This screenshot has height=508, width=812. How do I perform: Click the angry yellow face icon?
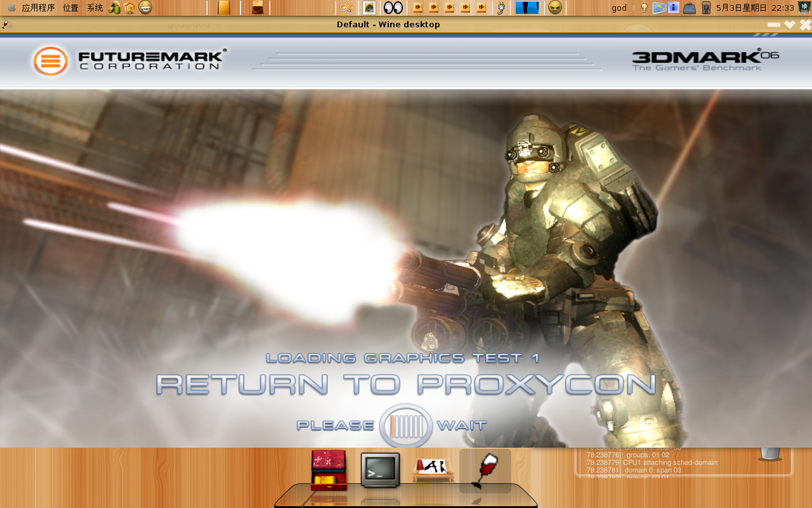[555, 8]
